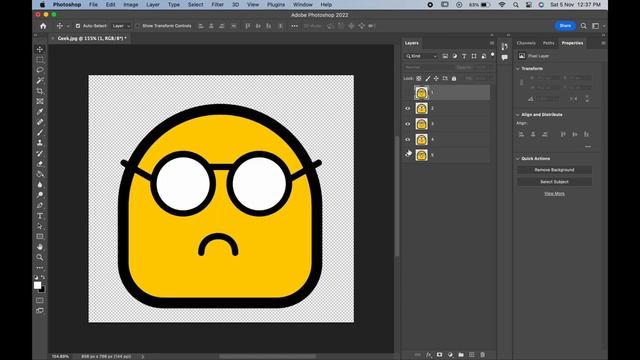This screenshot has height=360, width=640.
Task: Open the Image menu
Action: pyautogui.click(x=131, y=4)
